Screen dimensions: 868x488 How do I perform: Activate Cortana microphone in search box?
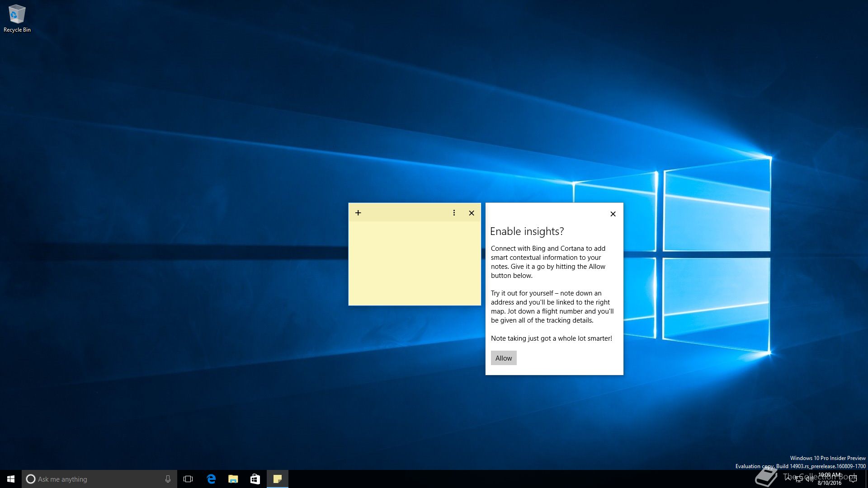168,479
